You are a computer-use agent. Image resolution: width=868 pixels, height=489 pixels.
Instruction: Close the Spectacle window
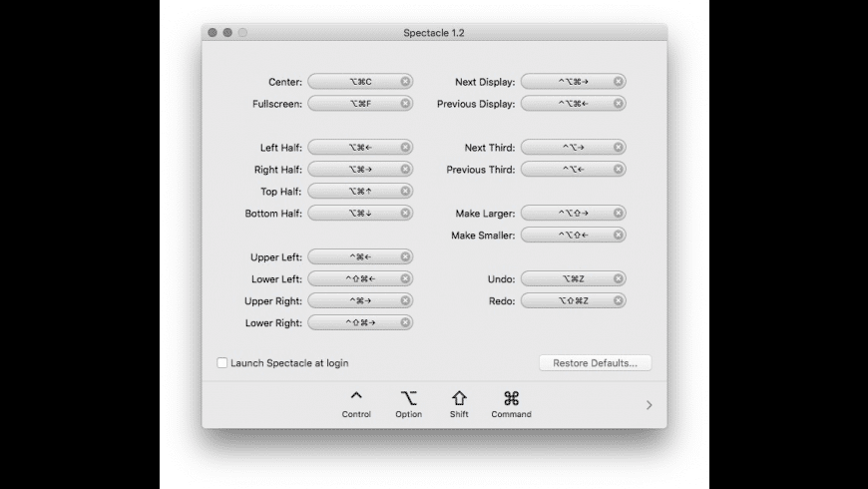[x=213, y=33]
